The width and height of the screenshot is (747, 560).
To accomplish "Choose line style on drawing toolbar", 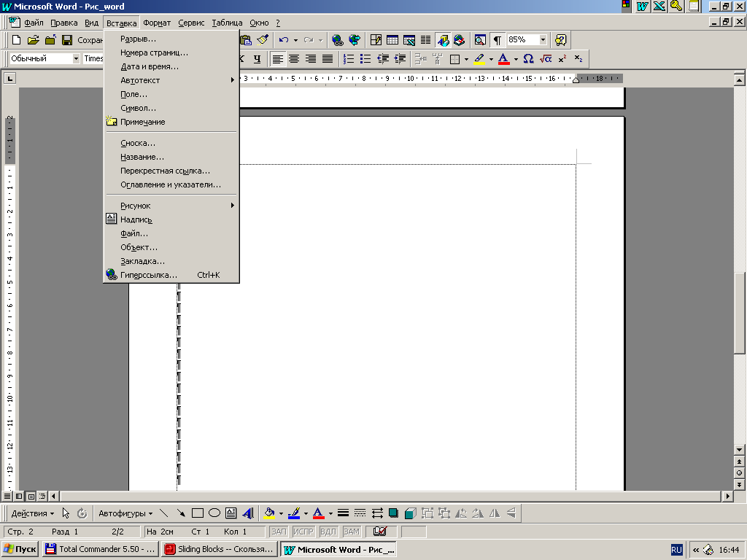I will point(343,513).
